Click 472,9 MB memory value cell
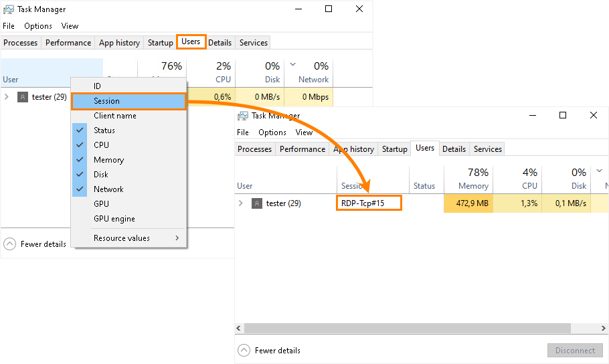The image size is (609, 364). (x=468, y=203)
